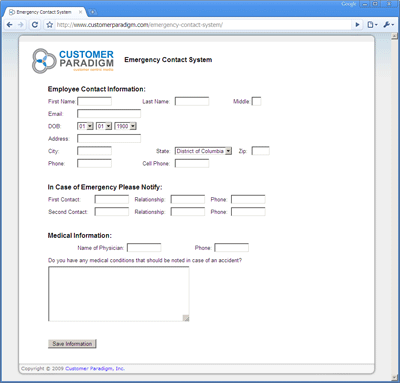Click the physician Phone field

pos(232,248)
